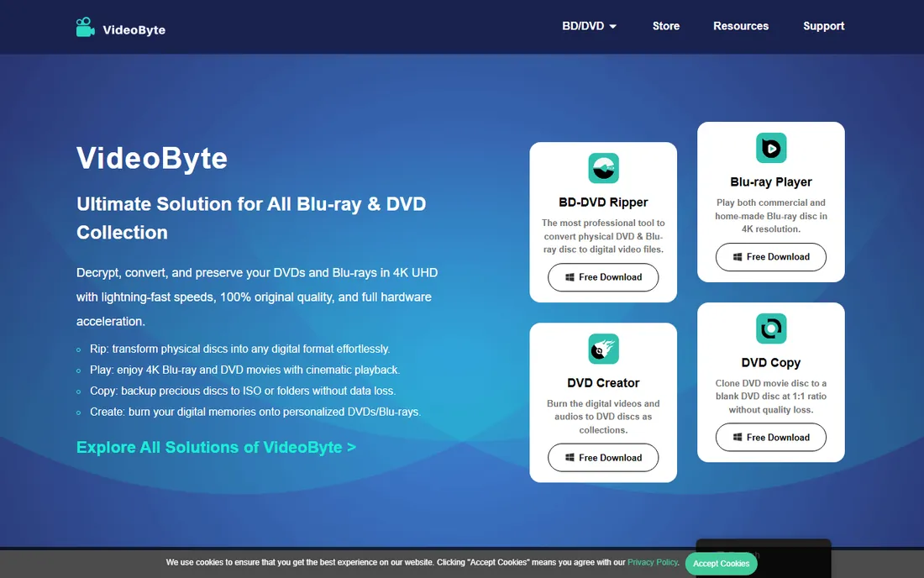Image resolution: width=924 pixels, height=578 pixels.
Task: Expand the BD/DVD dropdown arrow
Action: tap(613, 27)
